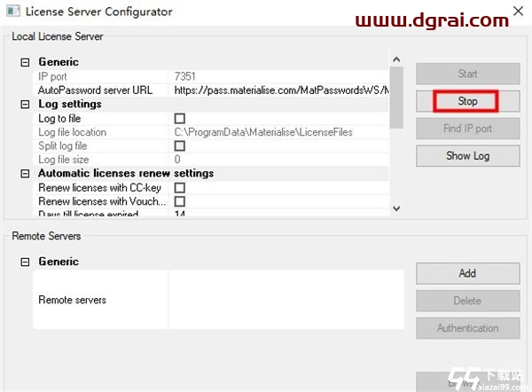Collapse the Generic section under Remote Servers

click(x=24, y=262)
